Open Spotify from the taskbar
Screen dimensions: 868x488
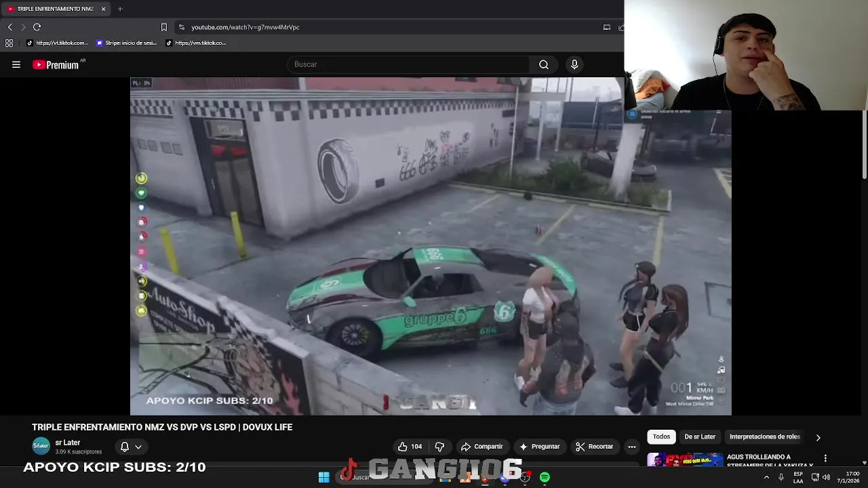tap(545, 477)
